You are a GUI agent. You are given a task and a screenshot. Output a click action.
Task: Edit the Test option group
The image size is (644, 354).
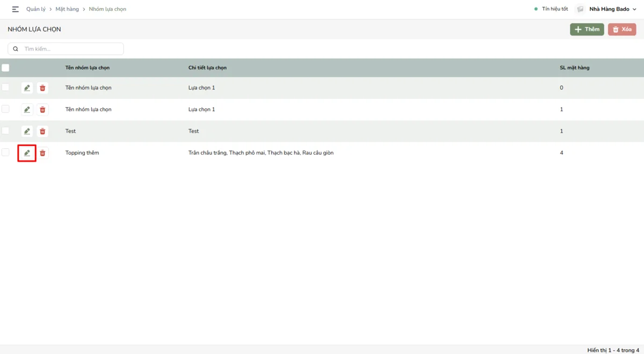(27, 131)
